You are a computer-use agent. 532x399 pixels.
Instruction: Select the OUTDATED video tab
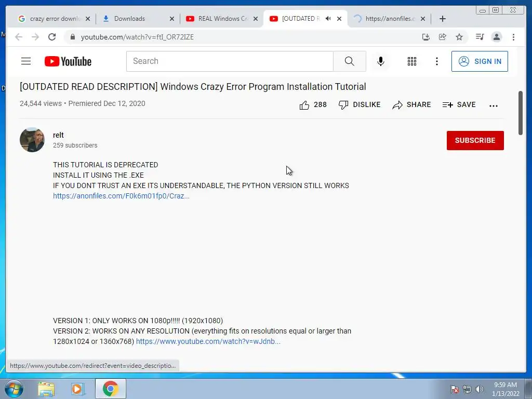pos(301,19)
